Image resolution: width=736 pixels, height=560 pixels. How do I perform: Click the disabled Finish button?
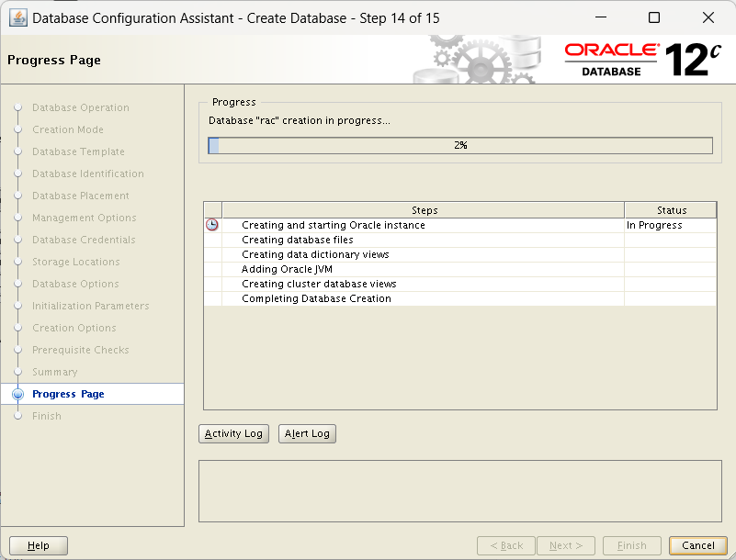(632, 545)
